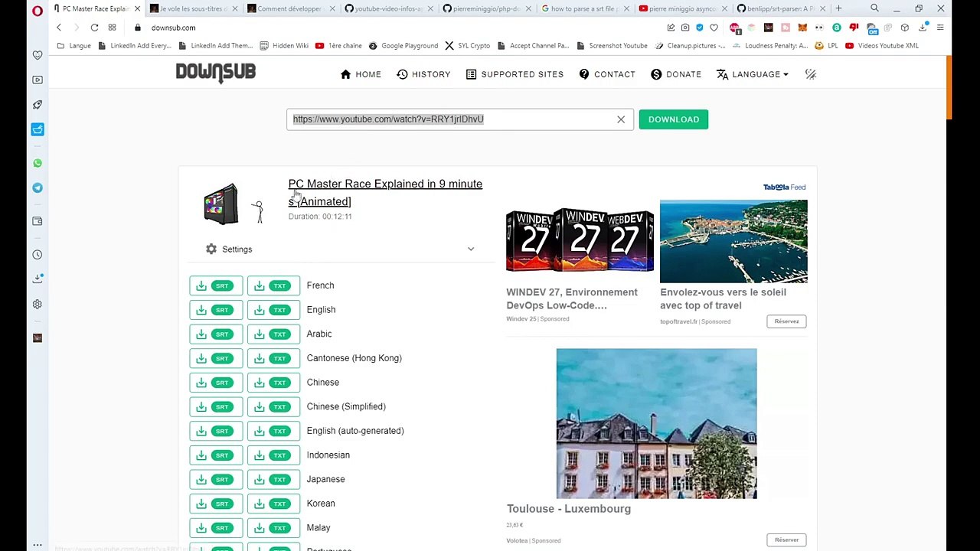Click the green DOWNLOAD button
Image resolution: width=980 pixels, height=551 pixels.
point(674,119)
